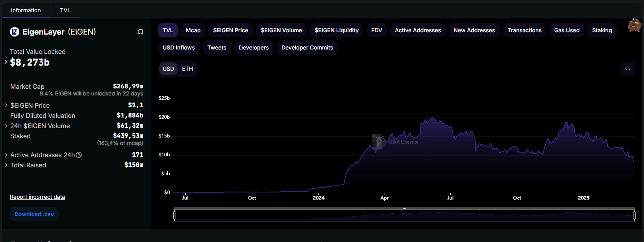Expand the $EIGEN Price details
Viewport: 644px width, 242px height.
(x=6, y=105)
